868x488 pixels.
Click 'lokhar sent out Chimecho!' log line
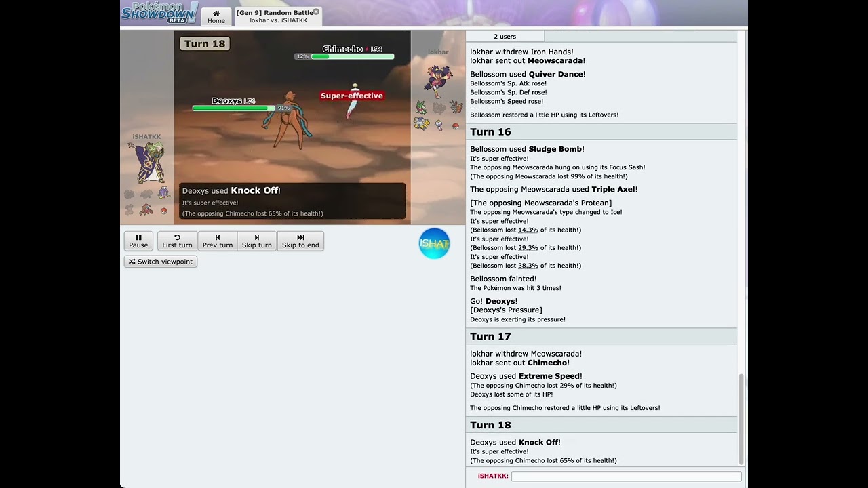coord(519,363)
